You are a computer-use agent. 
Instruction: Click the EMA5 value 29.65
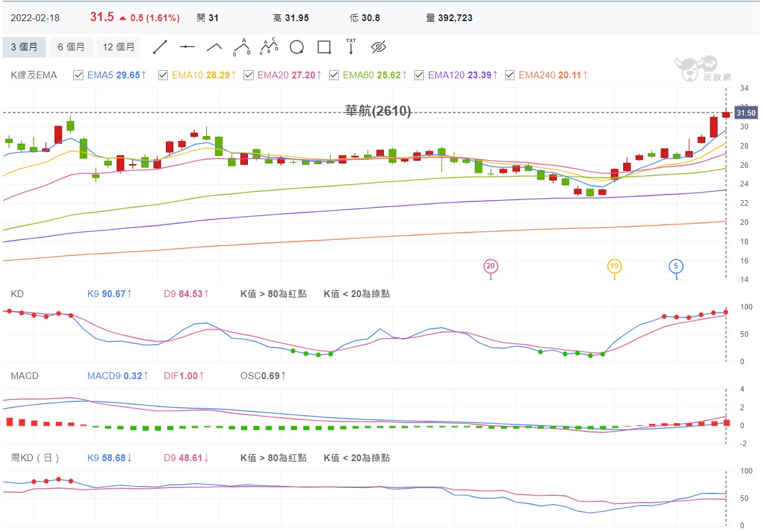tap(128, 75)
